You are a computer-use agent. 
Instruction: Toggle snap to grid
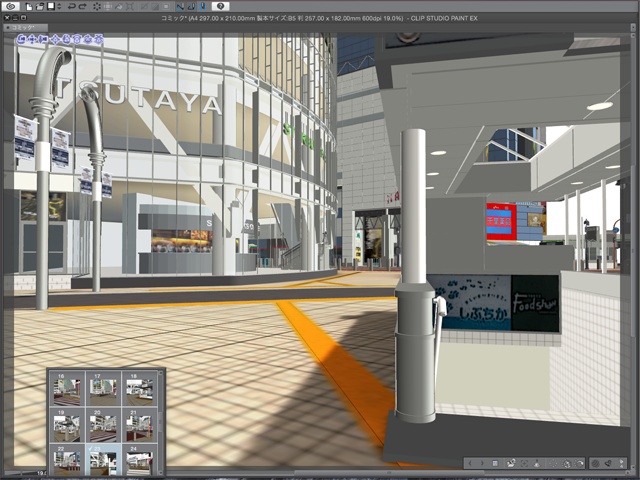pos(203,6)
